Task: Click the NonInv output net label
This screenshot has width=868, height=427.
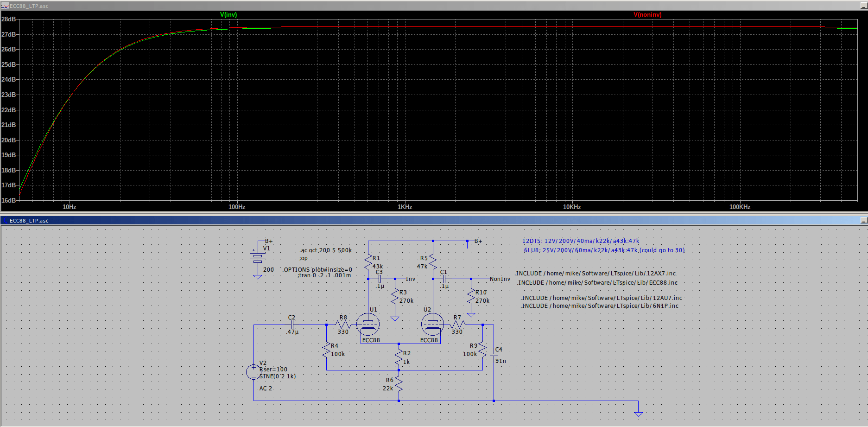Action: pyautogui.click(x=500, y=279)
